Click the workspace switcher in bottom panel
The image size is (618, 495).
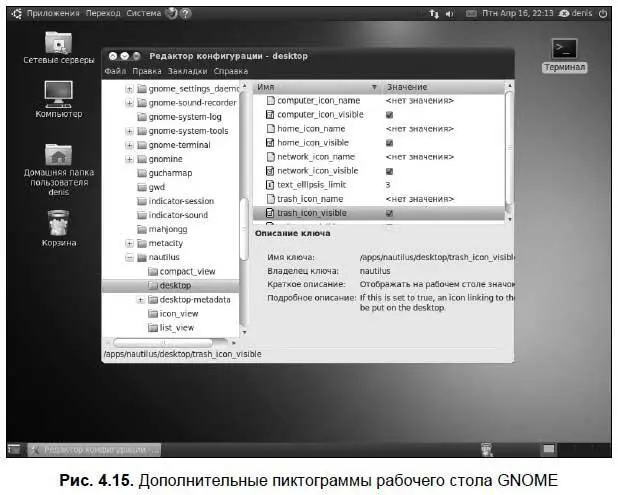click(x=549, y=449)
